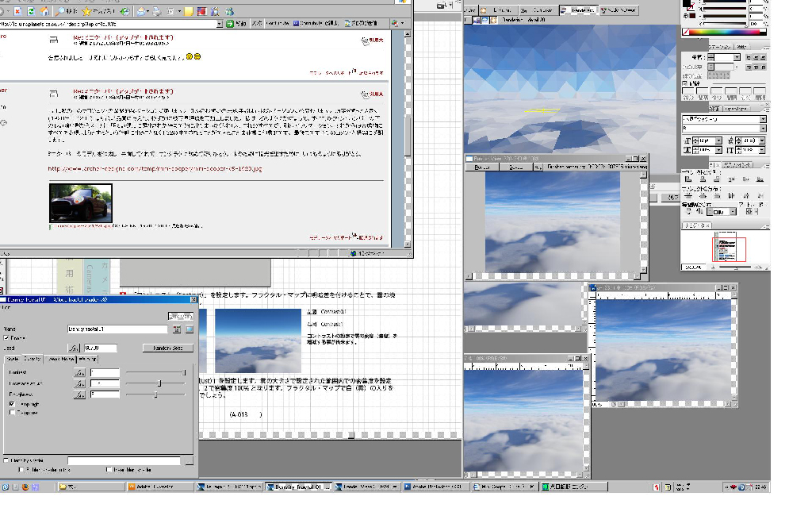Expand the browser address bar dropdown
This screenshot has height=508, width=812.
(220, 24)
